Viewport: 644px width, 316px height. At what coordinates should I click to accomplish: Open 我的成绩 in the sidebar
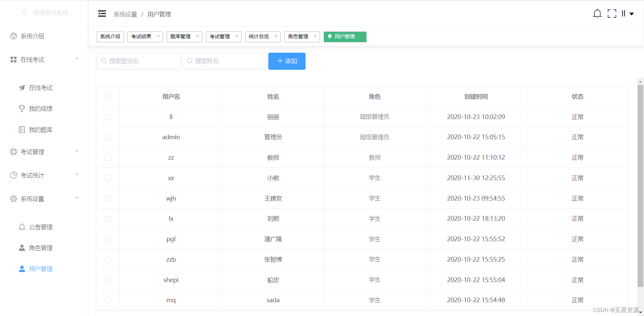[x=41, y=109]
